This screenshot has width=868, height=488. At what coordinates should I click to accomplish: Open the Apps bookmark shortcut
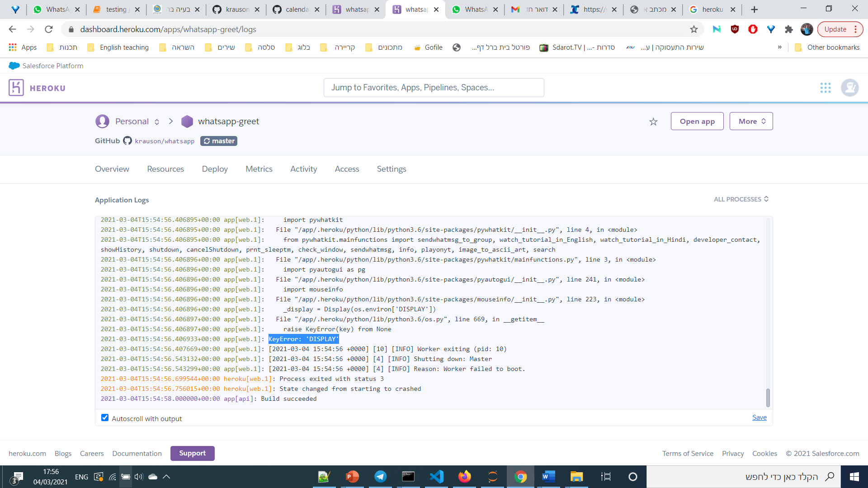[x=23, y=47]
